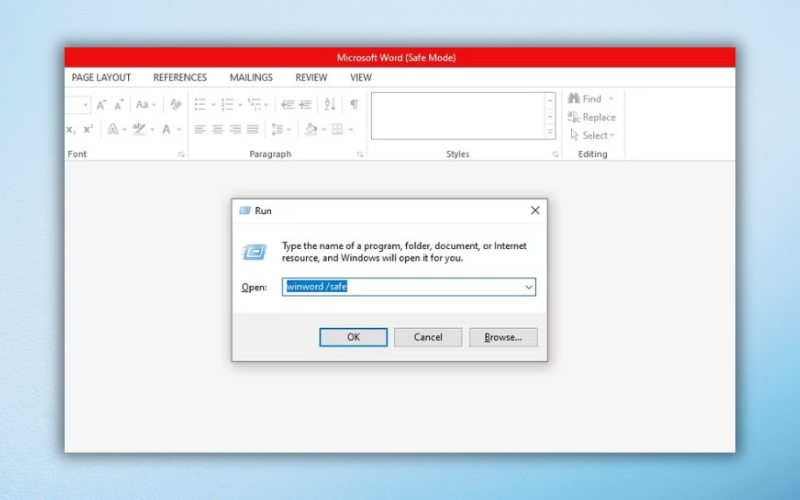This screenshot has height=500, width=800.
Task: Open the PAGE LAYOUT ribbon tab
Action: pos(101,78)
